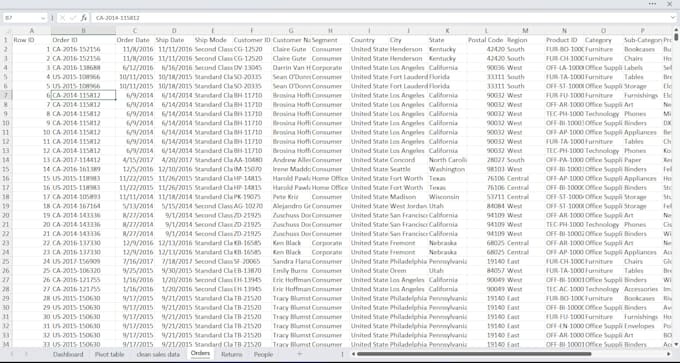Viewport: 680px width, 363px height.
Task: Select column A header
Action: 32,31
